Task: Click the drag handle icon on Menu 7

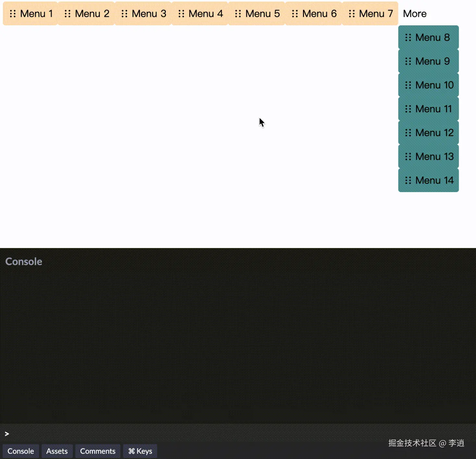Action: coord(352,14)
